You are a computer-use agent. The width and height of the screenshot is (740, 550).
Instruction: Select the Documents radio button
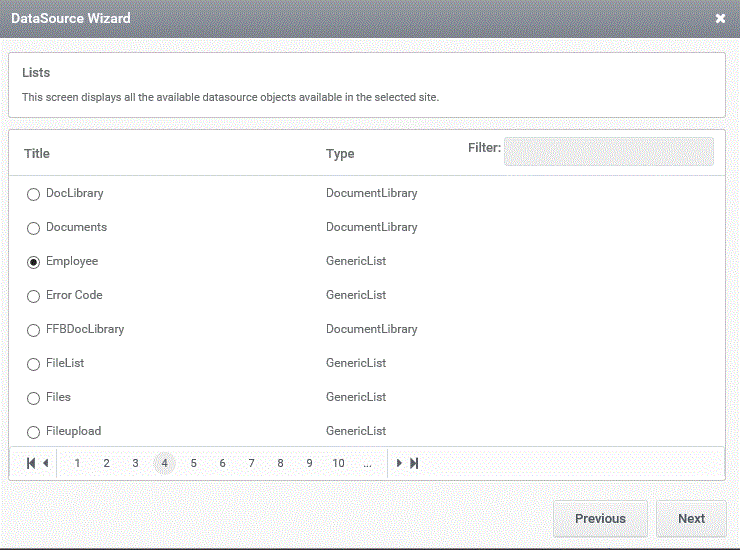click(x=33, y=228)
